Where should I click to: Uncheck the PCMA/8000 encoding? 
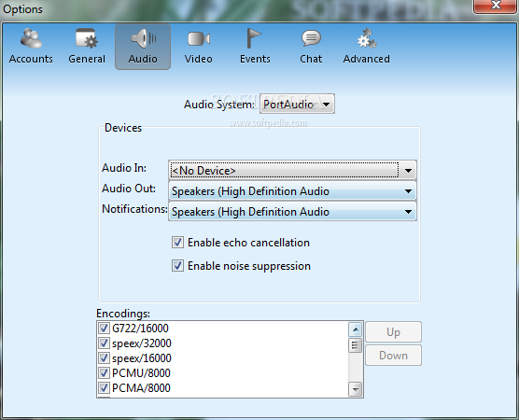click(104, 388)
